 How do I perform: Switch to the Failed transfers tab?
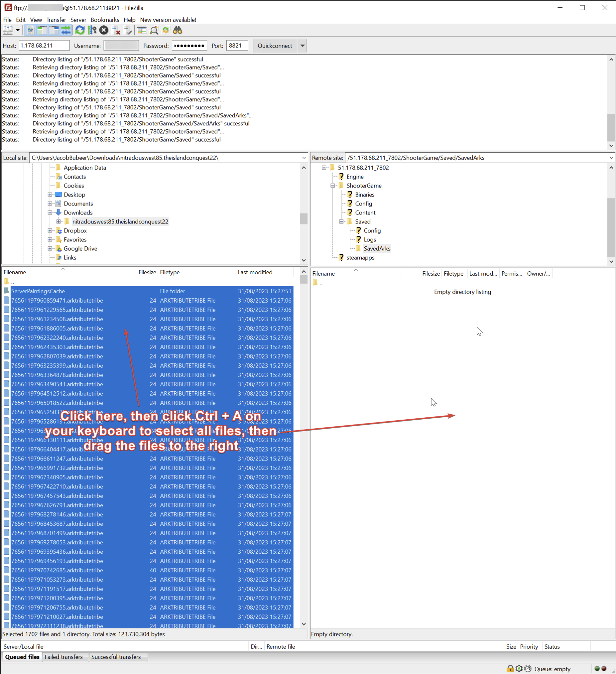click(x=63, y=657)
